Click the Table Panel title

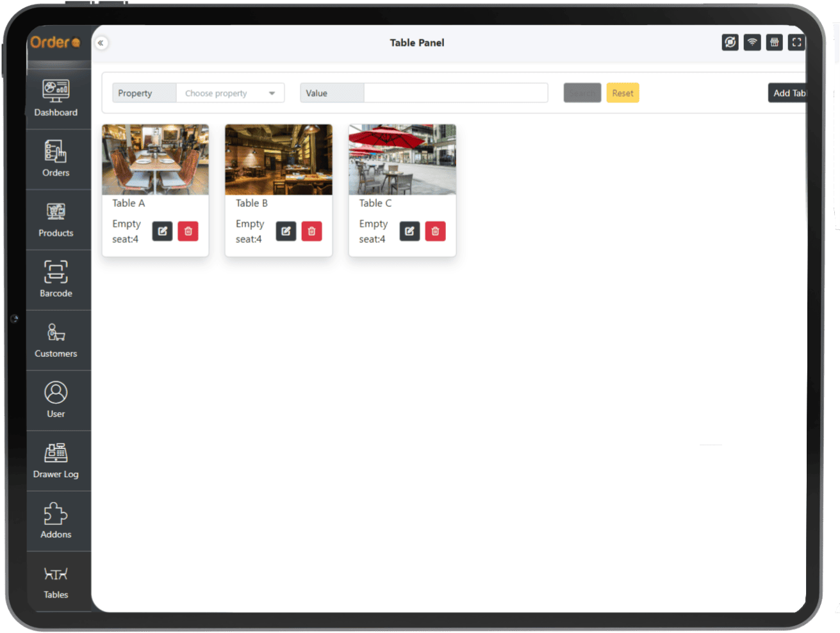click(417, 43)
